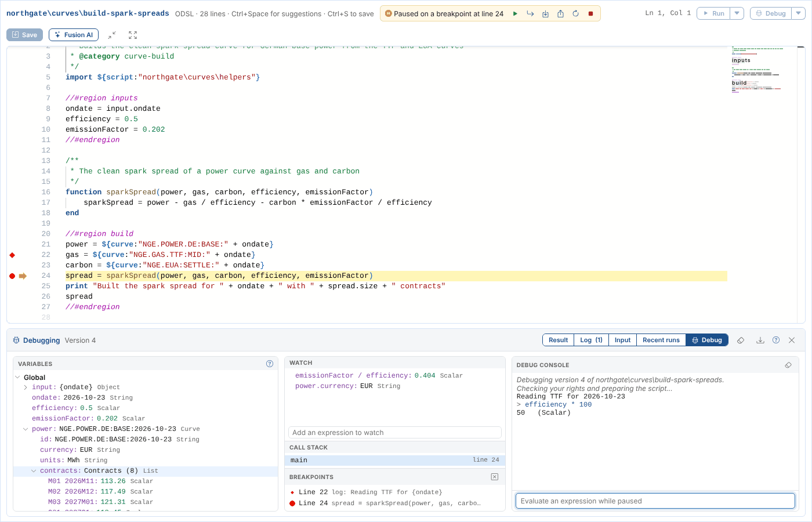
Task: Click the orange paused status icon
Action: click(389, 13)
